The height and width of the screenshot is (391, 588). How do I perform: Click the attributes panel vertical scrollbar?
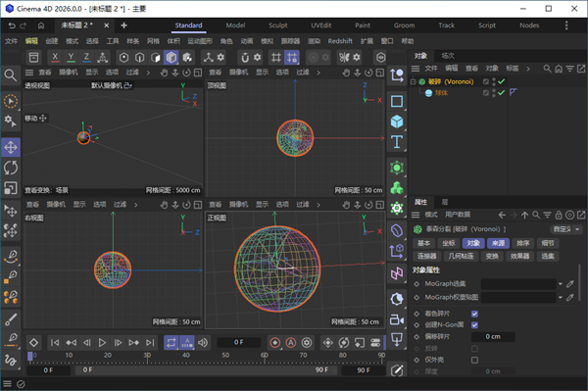coord(579,282)
